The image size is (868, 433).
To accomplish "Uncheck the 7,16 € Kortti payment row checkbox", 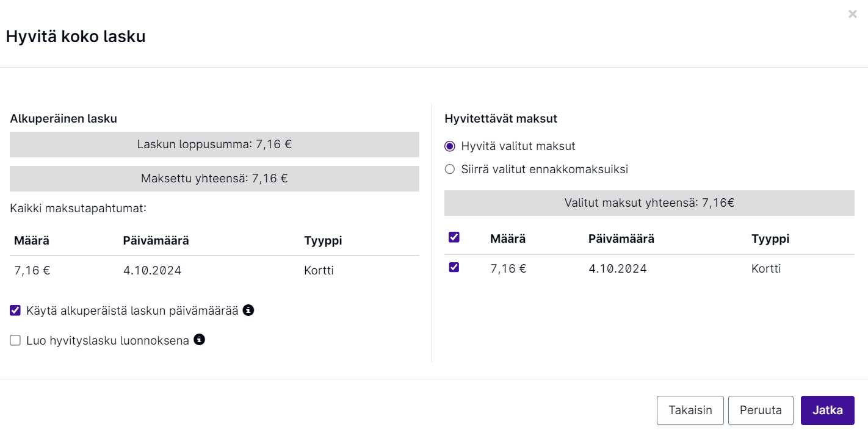I will [454, 267].
